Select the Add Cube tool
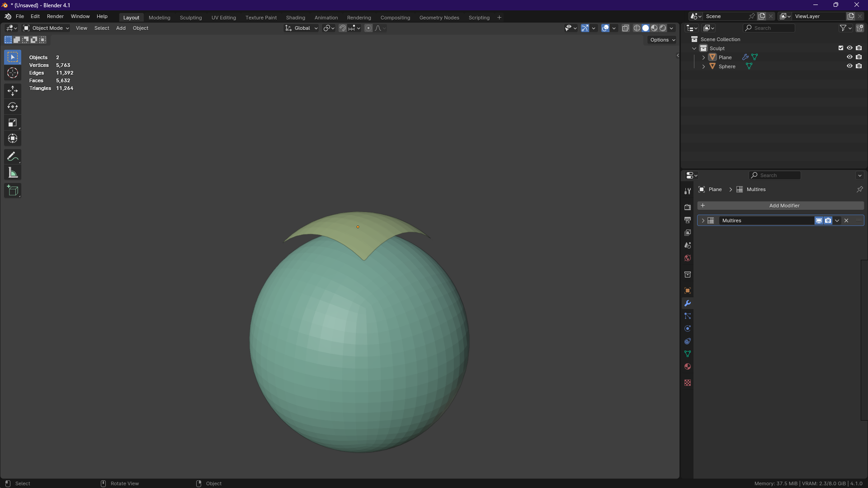 (x=13, y=191)
